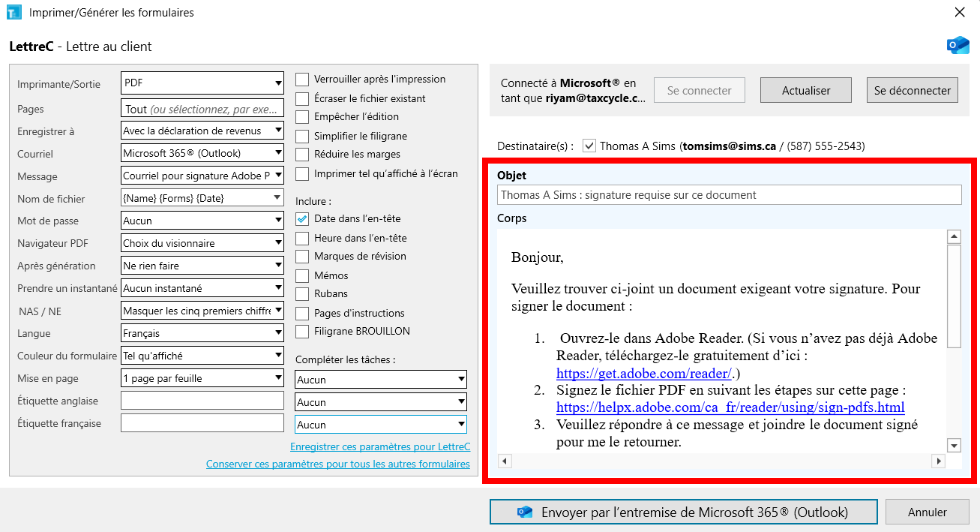This screenshot has height=532, width=980.
Task: Open the Navigateur PDF dropdown
Action: [202, 243]
